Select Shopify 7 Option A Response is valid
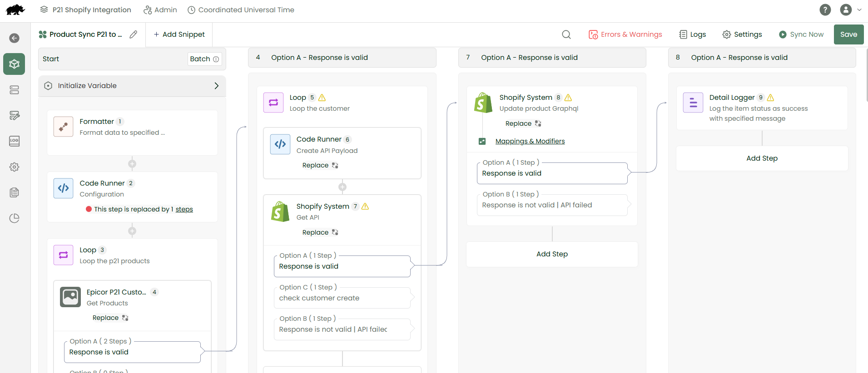The height and width of the screenshot is (373, 868). (342, 266)
